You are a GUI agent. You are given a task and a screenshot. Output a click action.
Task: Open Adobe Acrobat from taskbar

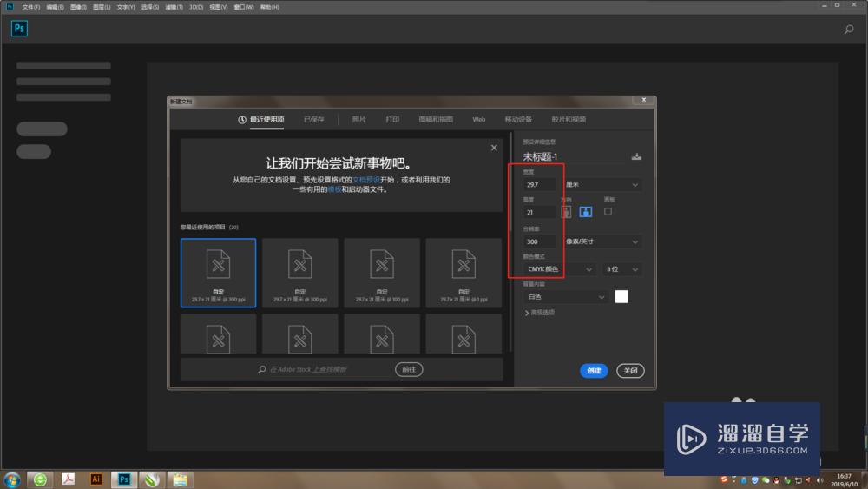[x=68, y=479]
